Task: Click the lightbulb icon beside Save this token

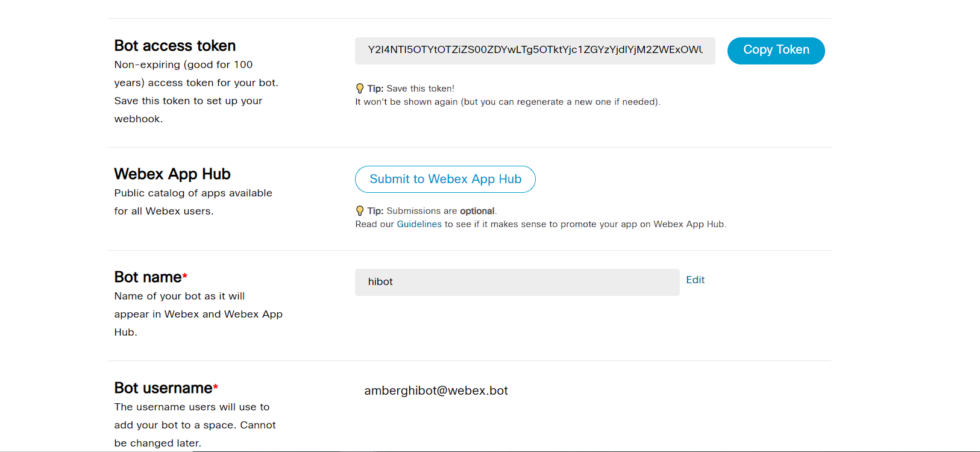Action: [x=360, y=89]
